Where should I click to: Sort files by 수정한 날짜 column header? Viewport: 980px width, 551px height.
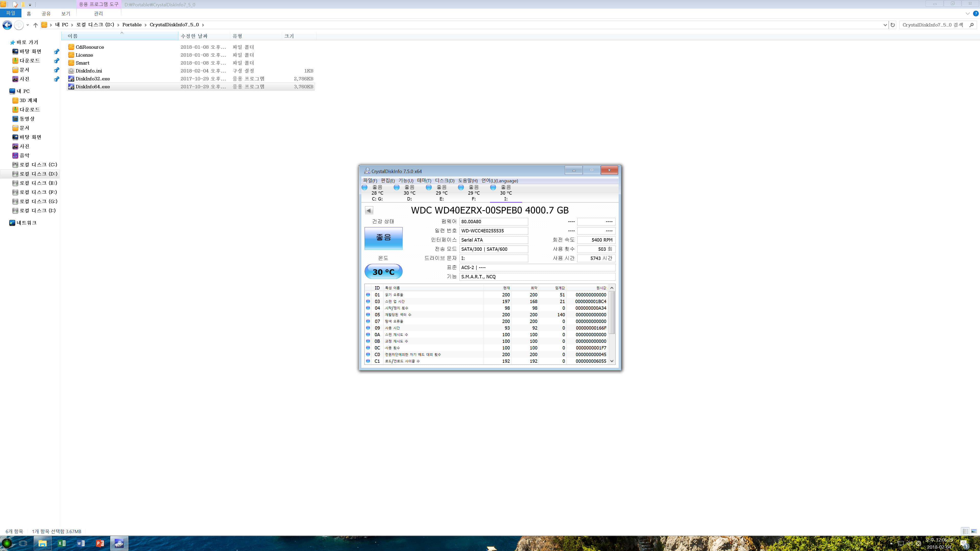pos(204,36)
